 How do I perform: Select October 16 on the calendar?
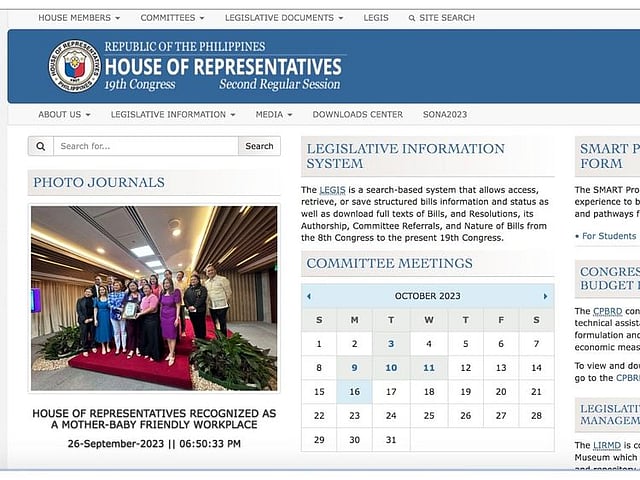pyautogui.click(x=355, y=392)
